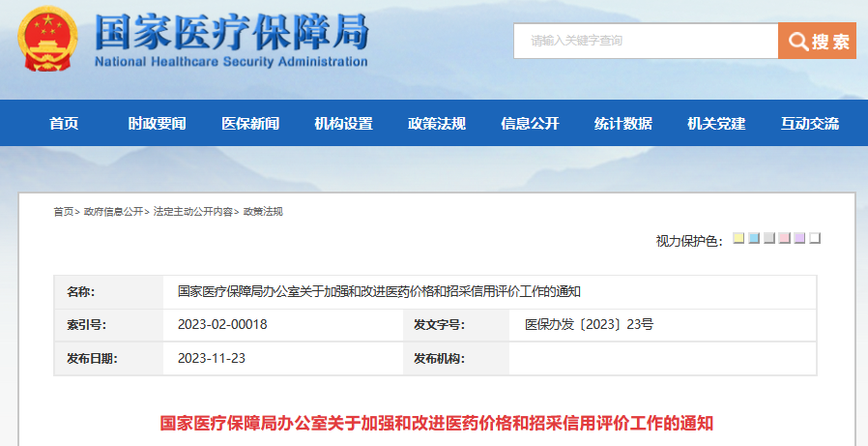
Task: Open the 互动交流 navigation item
Action: 810,123
